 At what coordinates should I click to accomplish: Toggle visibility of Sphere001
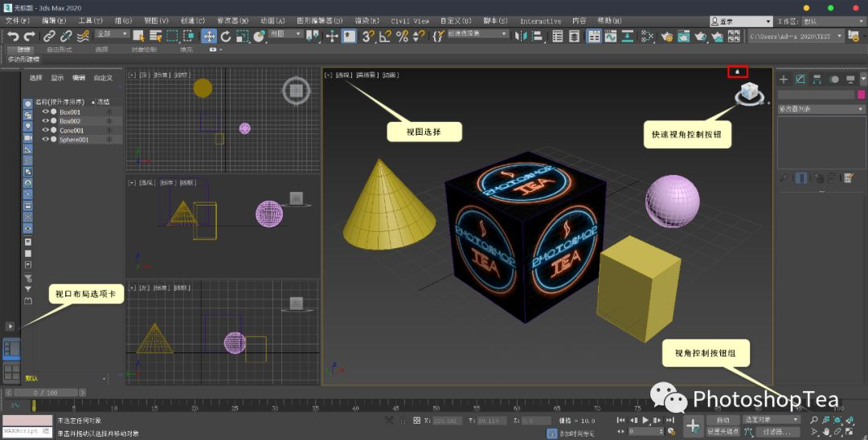[45, 140]
